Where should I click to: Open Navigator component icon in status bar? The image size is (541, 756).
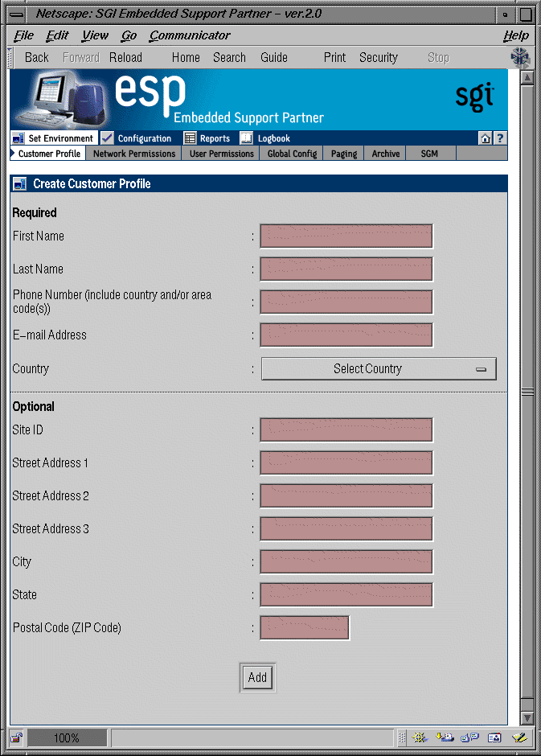(420, 738)
